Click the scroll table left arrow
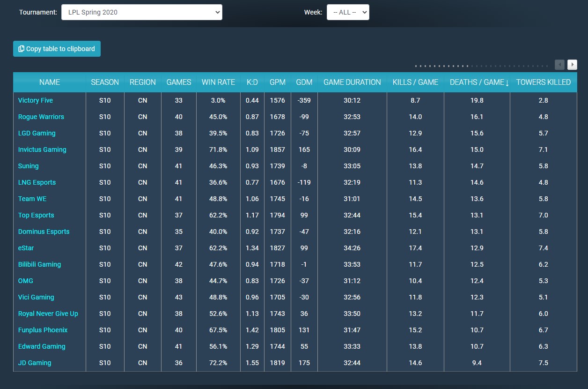588x389 pixels. [559, 65]
